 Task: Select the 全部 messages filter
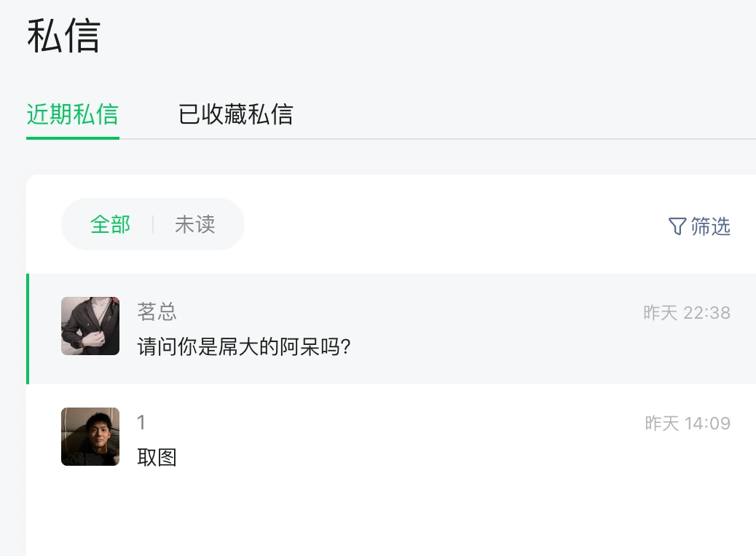click(111, 224)
